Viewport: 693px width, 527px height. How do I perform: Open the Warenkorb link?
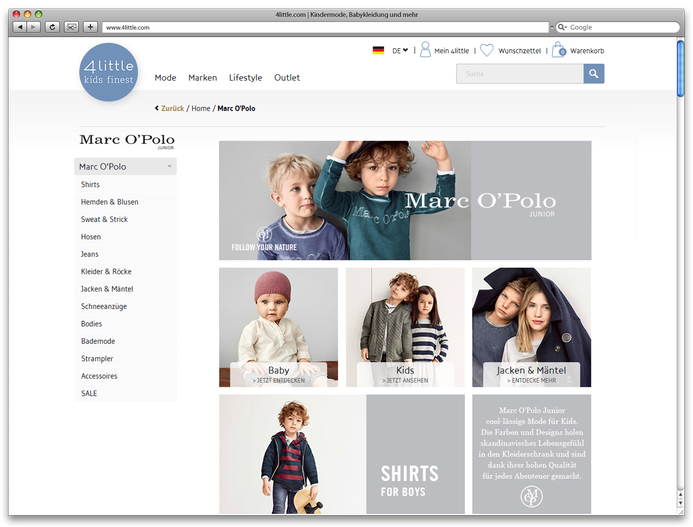coord(587,51)
